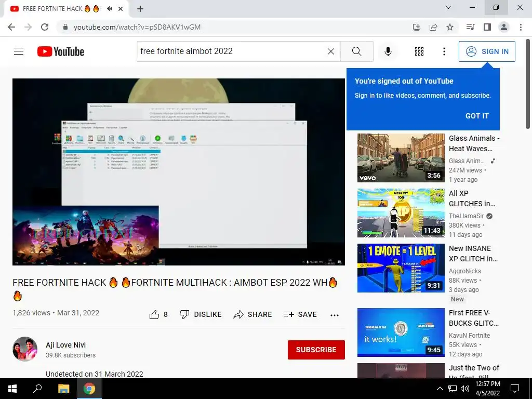
Task: Reload the page
Action: click(45, 27)
